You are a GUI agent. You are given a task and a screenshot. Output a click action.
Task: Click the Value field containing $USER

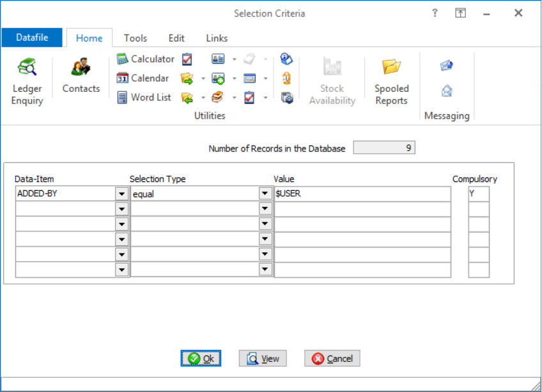point(362,193)
